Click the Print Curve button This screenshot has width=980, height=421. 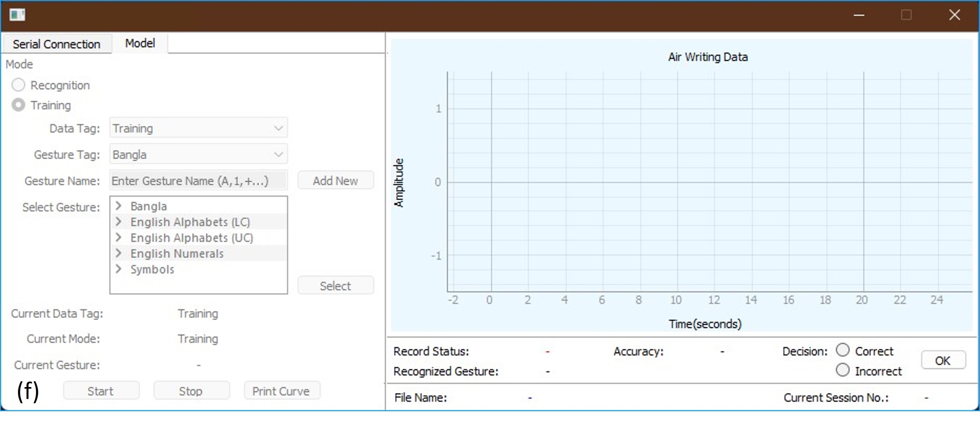click(281, 390)
